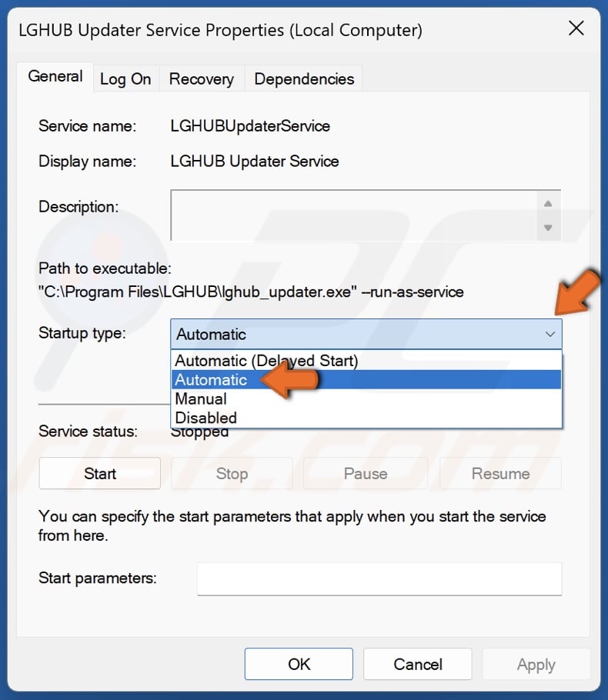Open the Recovery tab

[201, 78]
